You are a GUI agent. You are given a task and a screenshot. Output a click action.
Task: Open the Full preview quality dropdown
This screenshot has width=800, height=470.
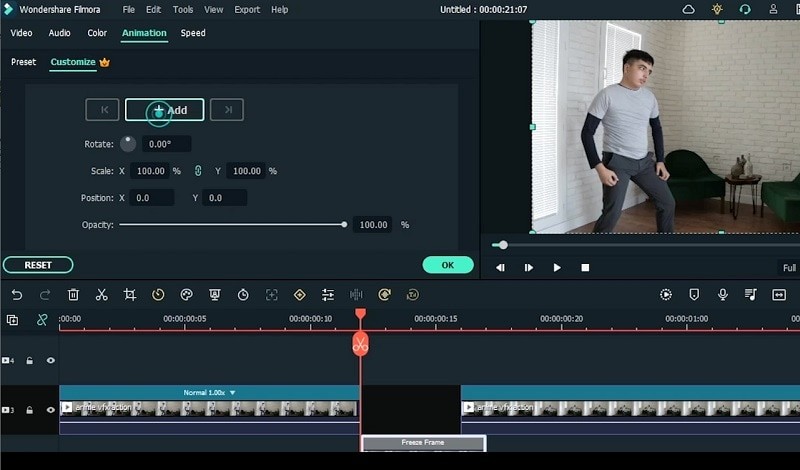click(x=789, y=267)
